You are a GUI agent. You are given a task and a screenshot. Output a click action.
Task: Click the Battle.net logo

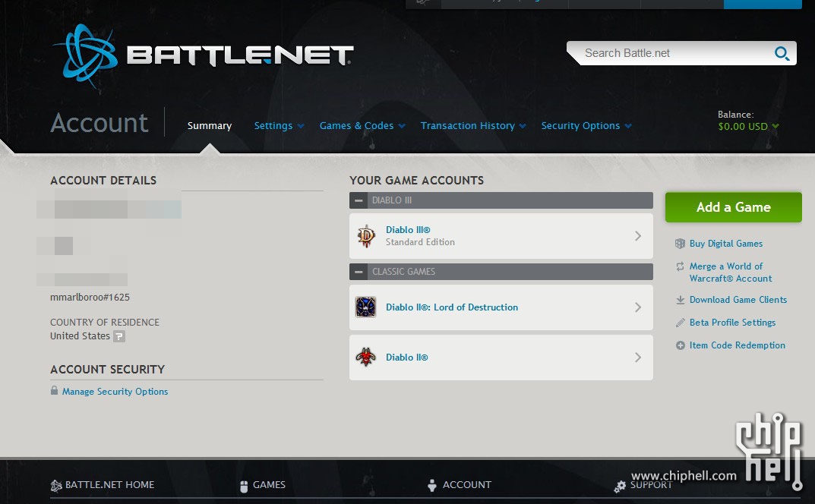pyautogui.click(x=204, y=56)
